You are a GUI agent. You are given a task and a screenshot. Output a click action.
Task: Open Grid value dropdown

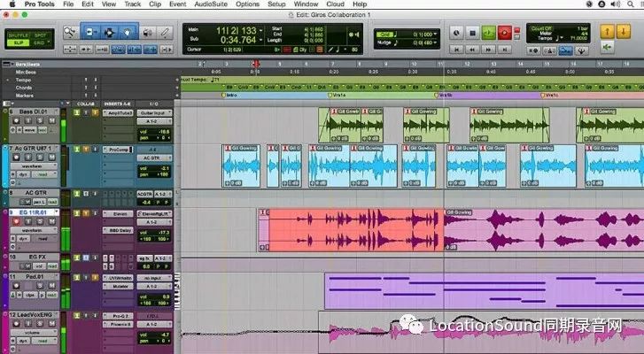pyautogui.click(x=435, y=35)
